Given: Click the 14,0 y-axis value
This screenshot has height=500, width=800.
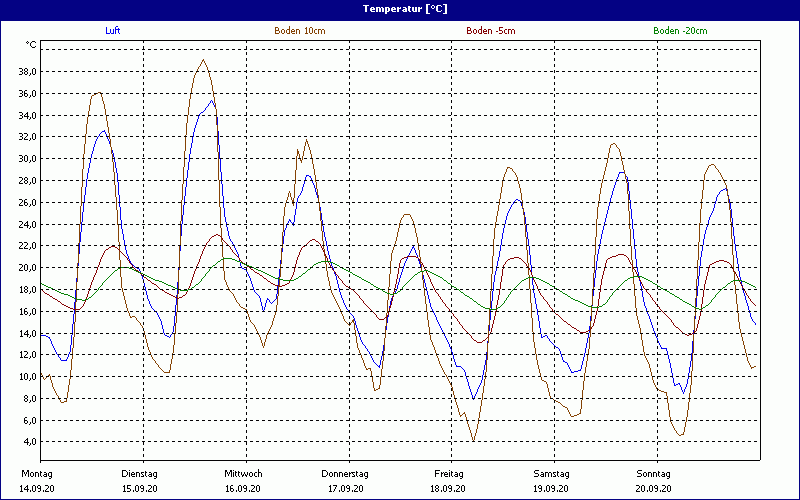Looking at the screenshot, I should pyautogui.click(x=27, y=334).
